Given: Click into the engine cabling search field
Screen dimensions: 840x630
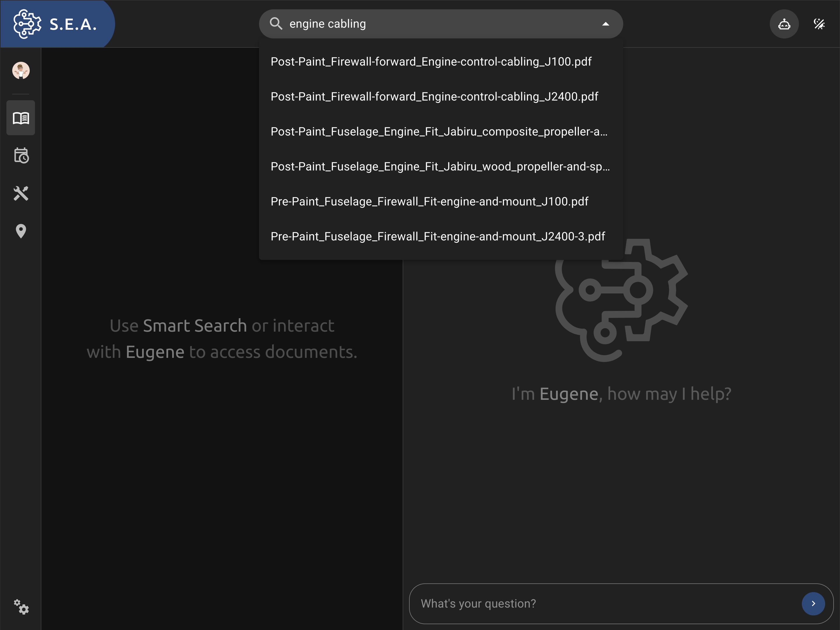Looking at the screenshot, I should (x=437, y=24).
